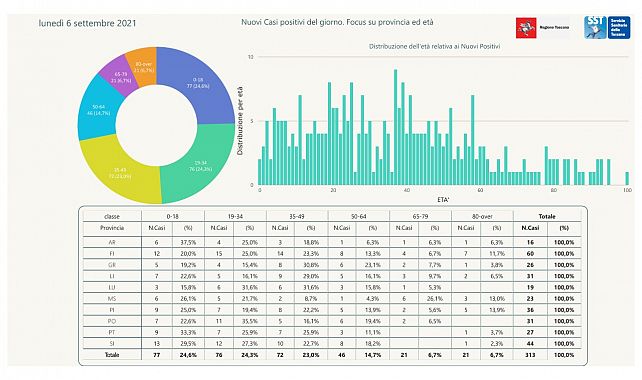Select the yellow 35-49 donut segment
The image size is (642, 380).
point(119,174)
